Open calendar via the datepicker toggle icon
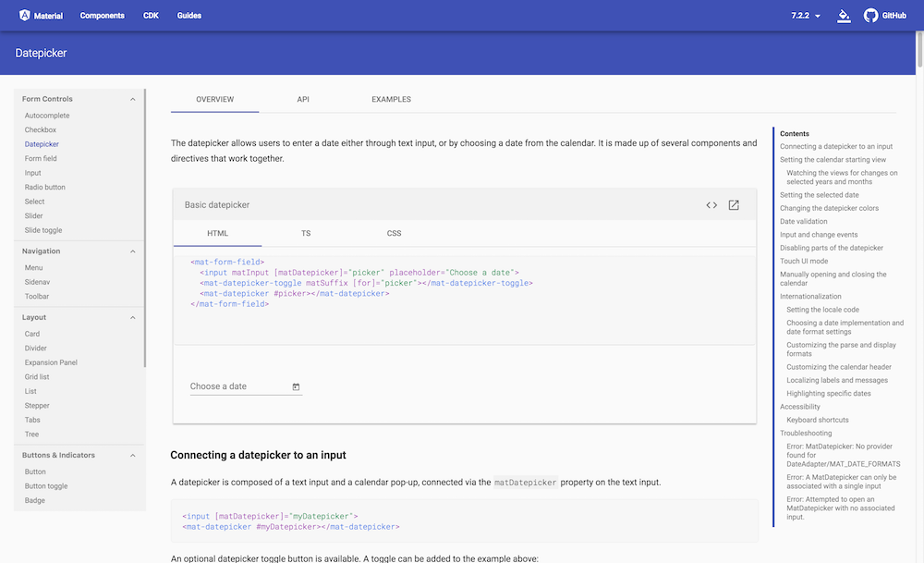924x563 pixels. (x=296, y=386)
